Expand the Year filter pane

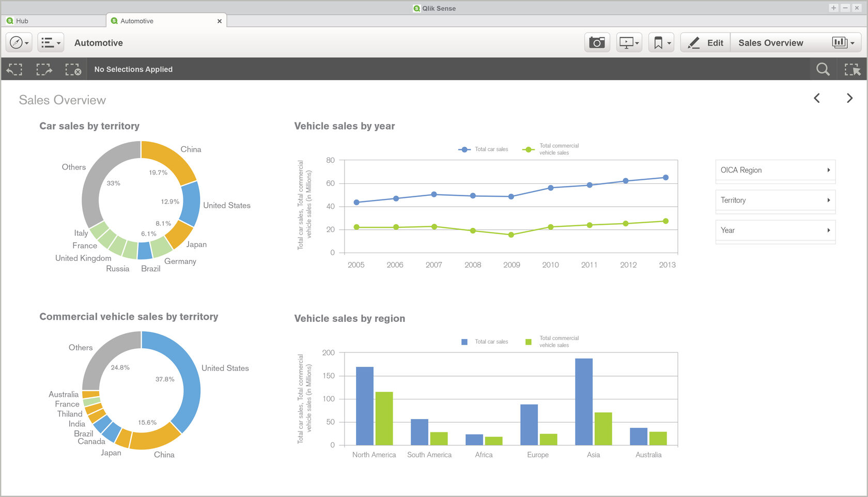click(775, 230)
